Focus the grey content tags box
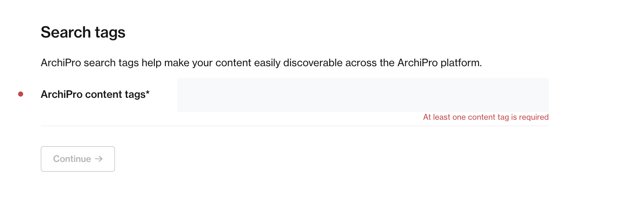 363,95
